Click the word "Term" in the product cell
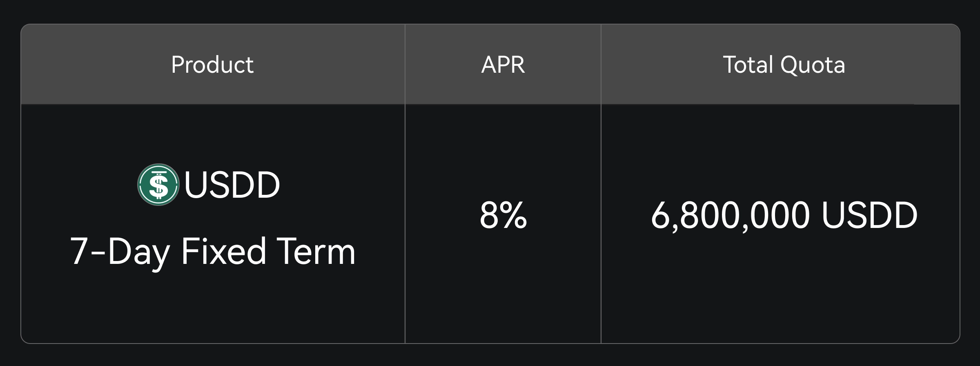Screen dimensions: 980x366 (x=316, y=252)
